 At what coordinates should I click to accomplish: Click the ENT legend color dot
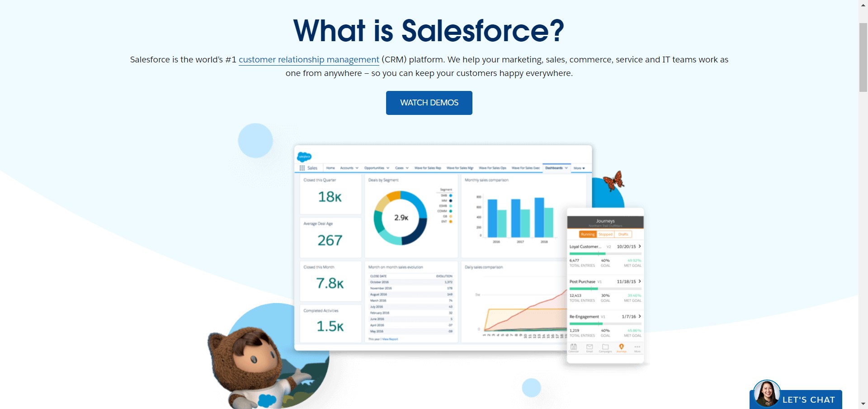[x=451, y=222]
